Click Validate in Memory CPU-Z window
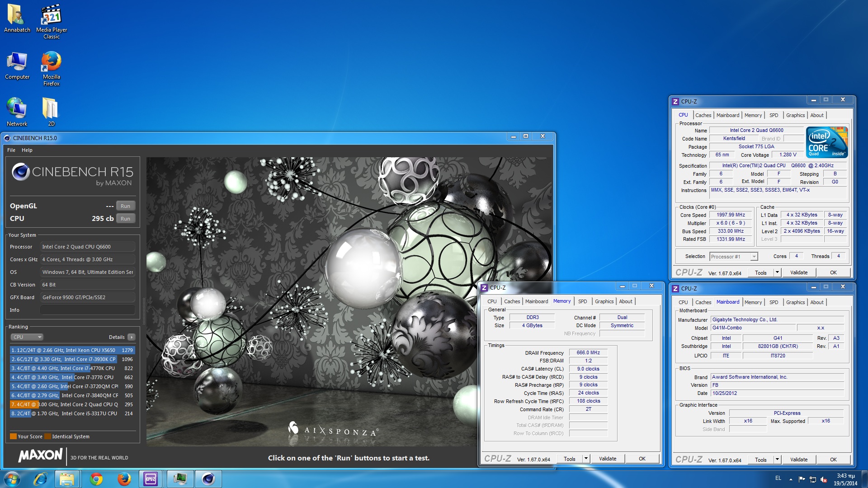Viewport: 868px width, 488px height. (608, 459)
